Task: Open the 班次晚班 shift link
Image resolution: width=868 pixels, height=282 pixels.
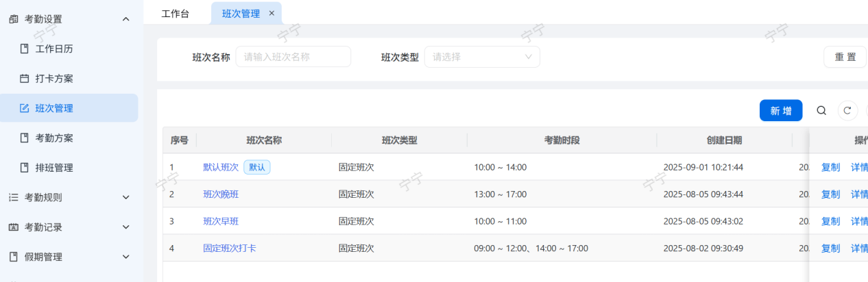Action: [x=221, y=194]
